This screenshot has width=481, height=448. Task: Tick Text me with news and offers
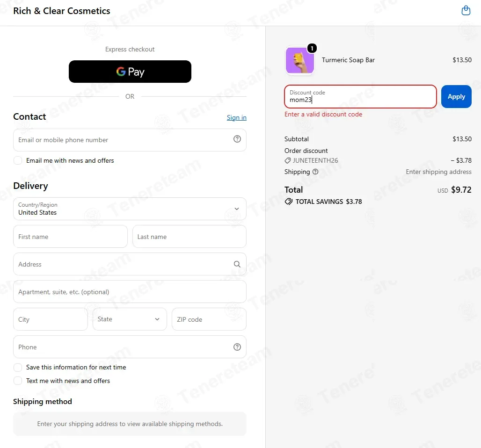tap(18, 381)
